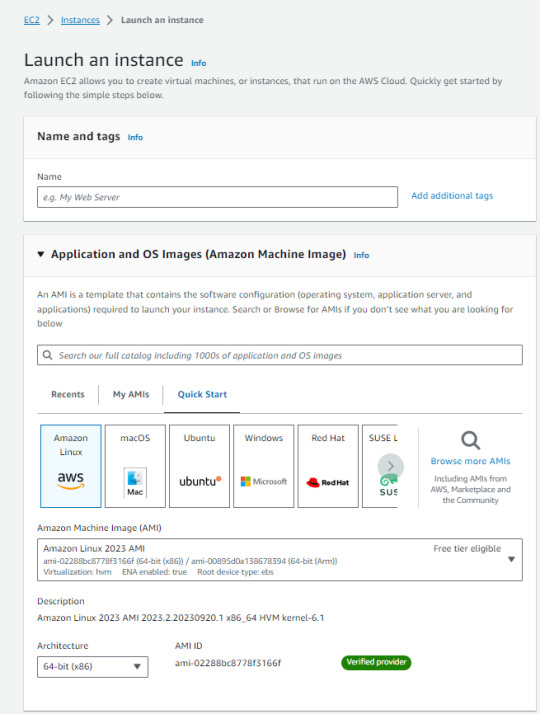
Task: Open Info link beside Launch an instance
Action: 199,63
